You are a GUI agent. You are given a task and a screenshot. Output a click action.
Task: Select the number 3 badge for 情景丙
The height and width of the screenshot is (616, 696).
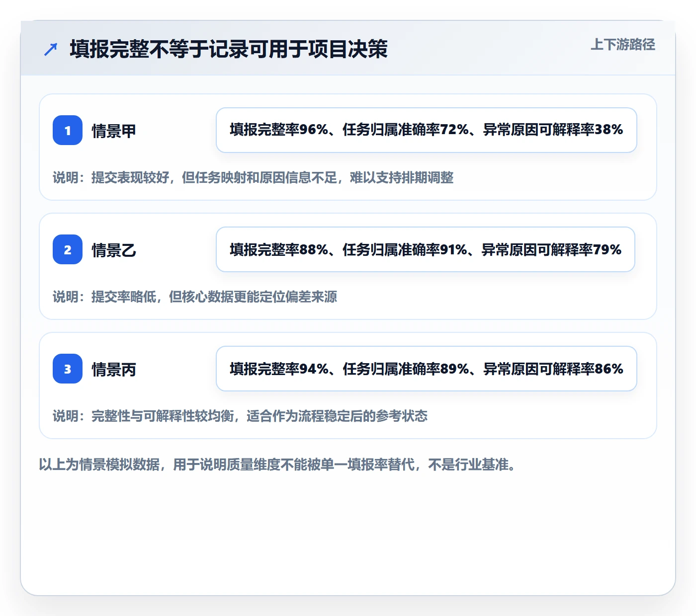pyautogui.click(x=68, y=369)
